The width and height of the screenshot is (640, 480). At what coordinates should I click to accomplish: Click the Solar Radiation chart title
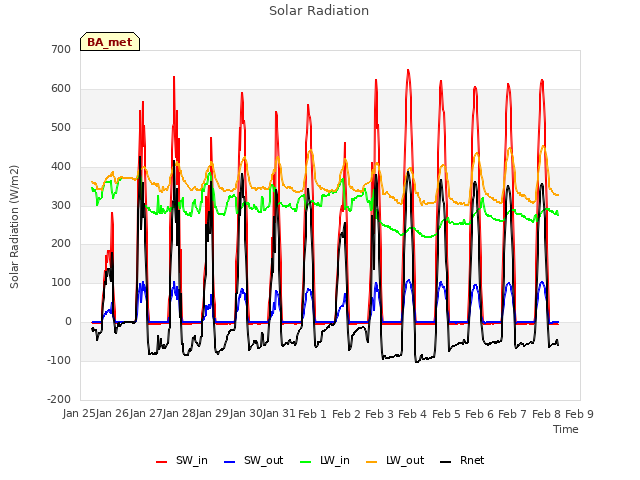(x=319, y=11)
